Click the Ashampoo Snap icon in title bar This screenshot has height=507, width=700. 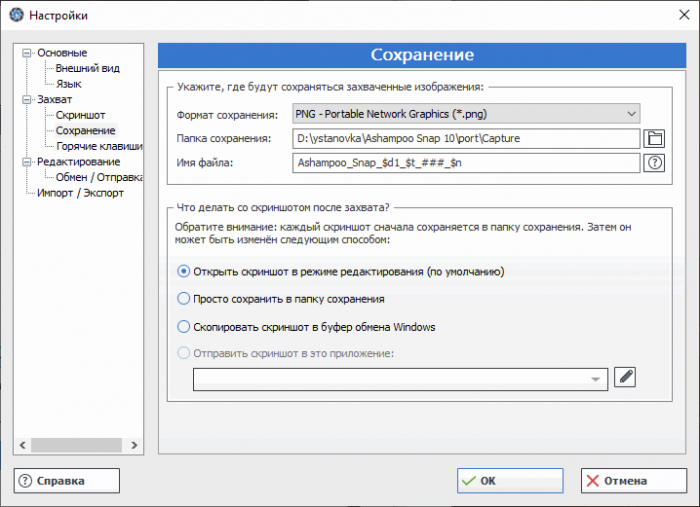16,15
